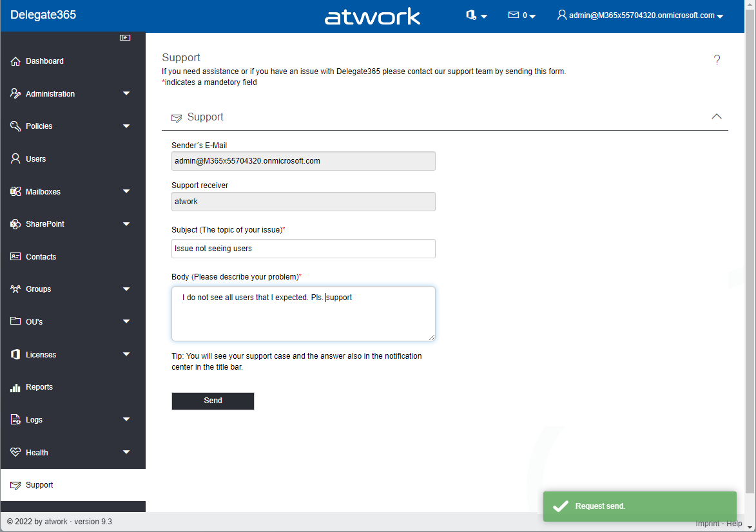Open the Users menu item

pyautogui.click(x=73, y=158)
